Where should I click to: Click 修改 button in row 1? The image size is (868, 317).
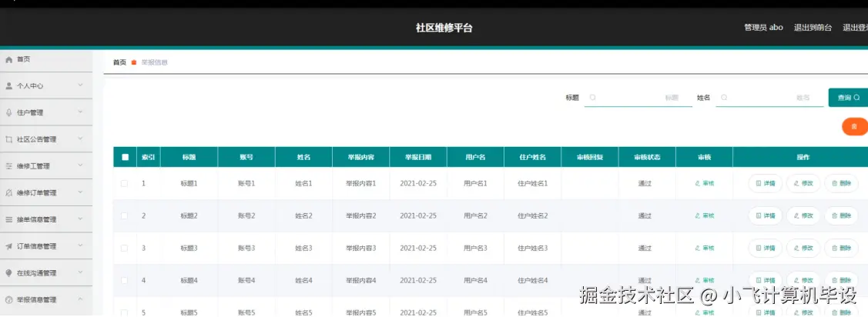[803, 184]
